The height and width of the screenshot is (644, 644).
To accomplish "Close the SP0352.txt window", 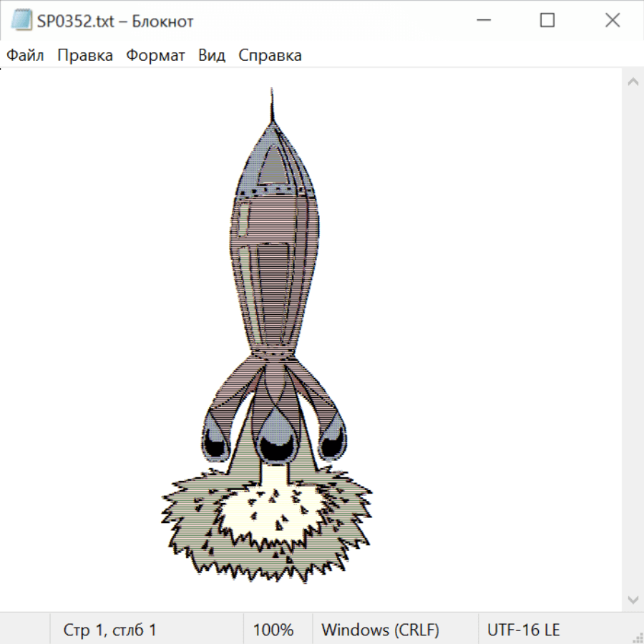I will click(x=613, y=21).
